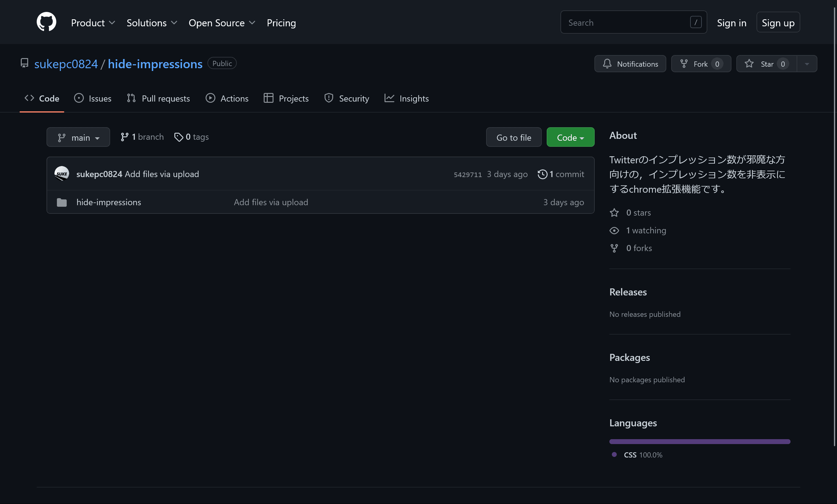Viewport: 837px width, 504px height.
Task: Click the slash shortcut key icon
Action: 696,22
